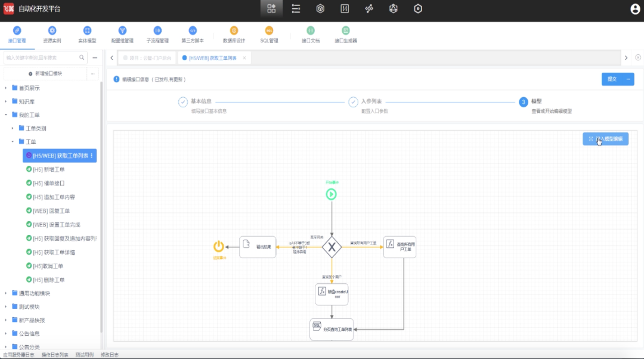The image size is (644, 359).
Task: Select the 输出结果 node in the flow
Action: (x=258, y=247)
